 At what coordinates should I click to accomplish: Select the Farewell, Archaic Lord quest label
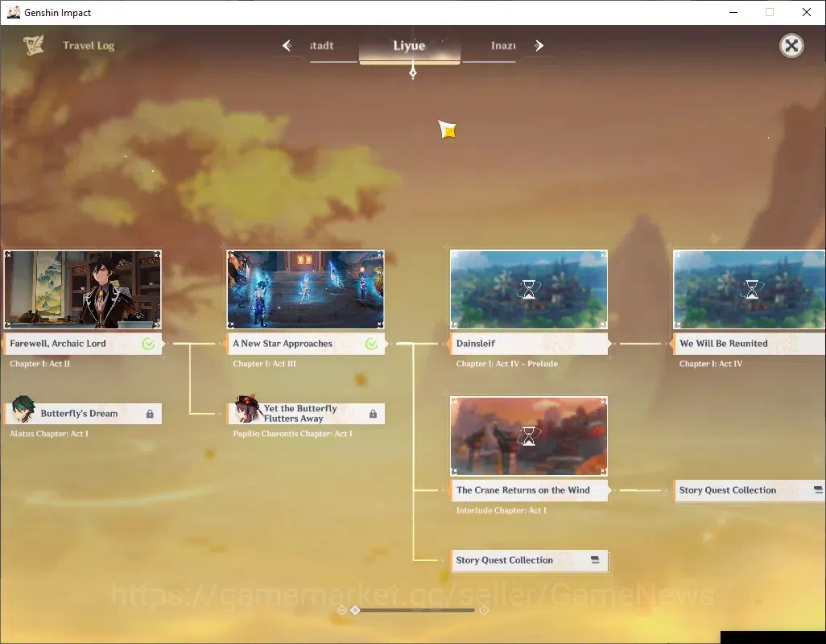pos(83,344)
